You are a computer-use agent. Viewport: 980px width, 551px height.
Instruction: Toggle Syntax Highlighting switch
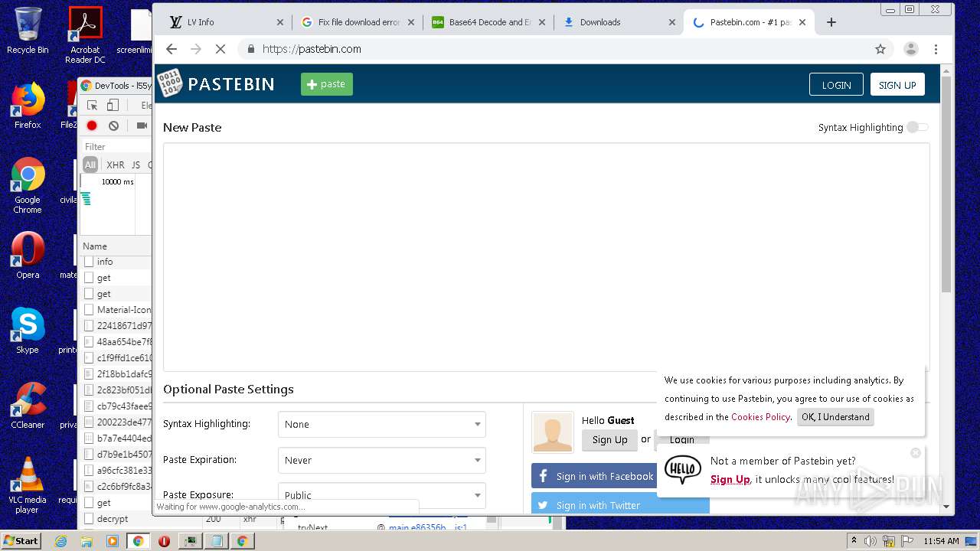pos(917,128)
